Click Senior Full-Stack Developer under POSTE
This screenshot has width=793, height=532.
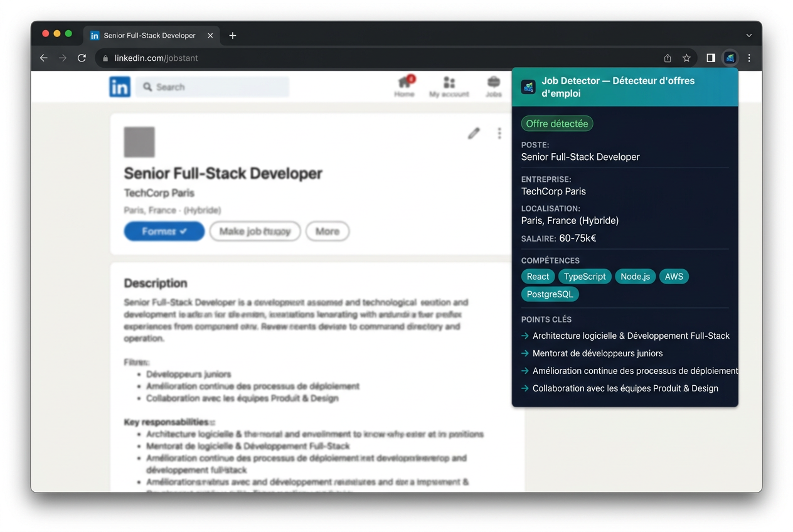click(x=580, y=157)
